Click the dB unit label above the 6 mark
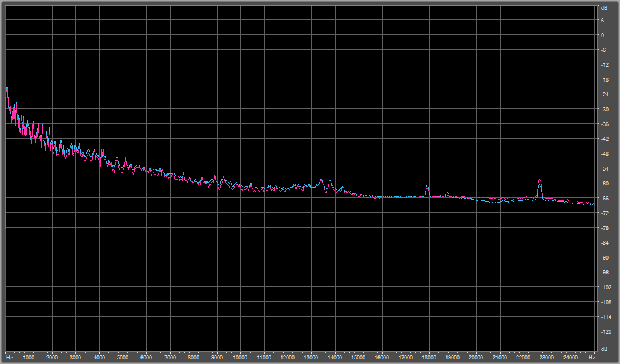Image resolution: width=620 pixels, height=364 pixels. 604,7
